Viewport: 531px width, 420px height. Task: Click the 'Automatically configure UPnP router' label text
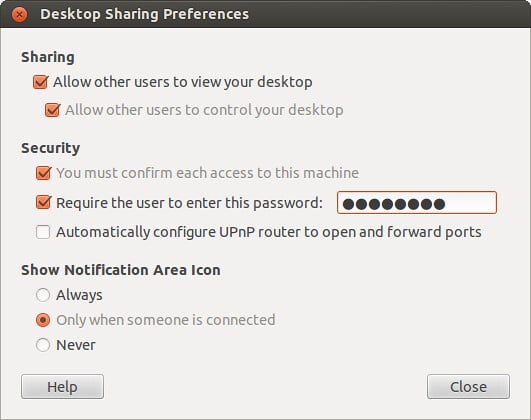click(269, 232)
